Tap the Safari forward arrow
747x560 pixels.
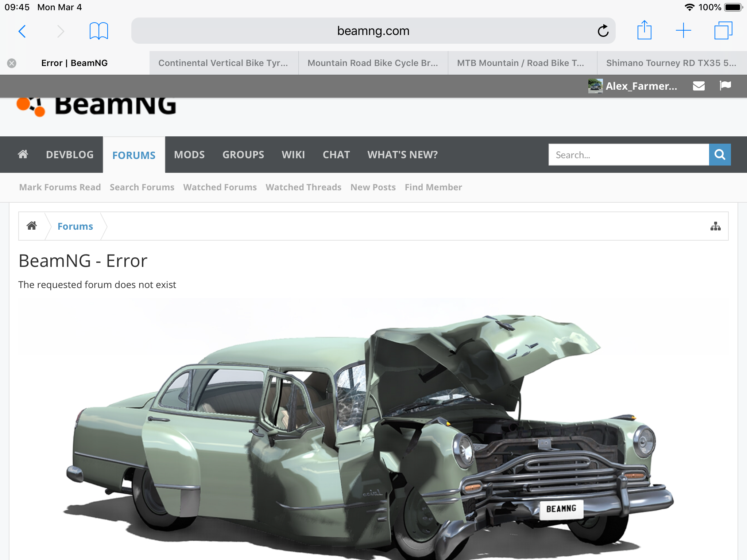61,31
